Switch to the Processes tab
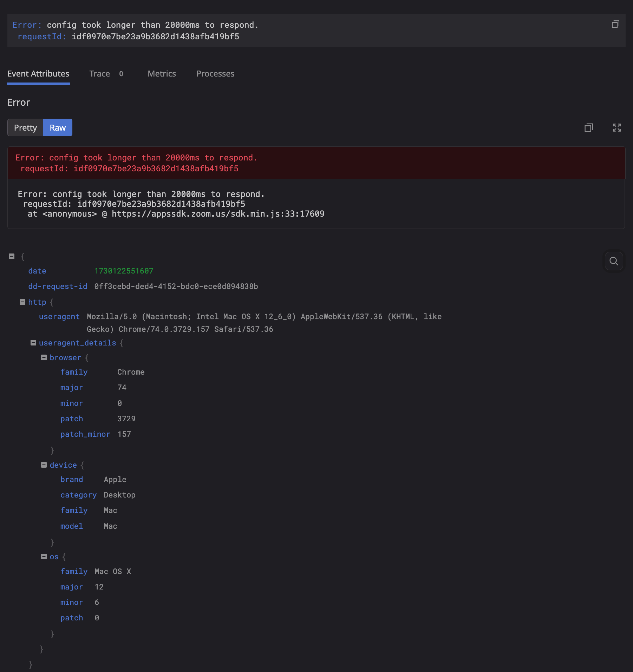633x672 pixels. [215, 74]
